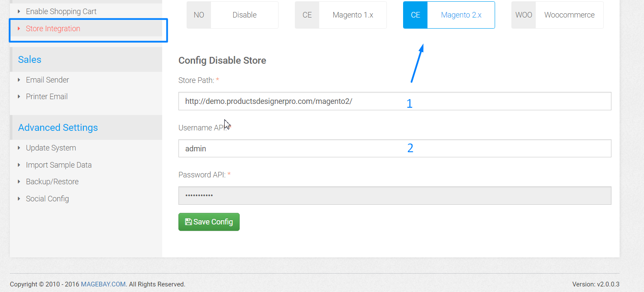Screen dimensions: 644x292
Task: Select the Magento 1.x store option
Action: (x=341, y=15)
